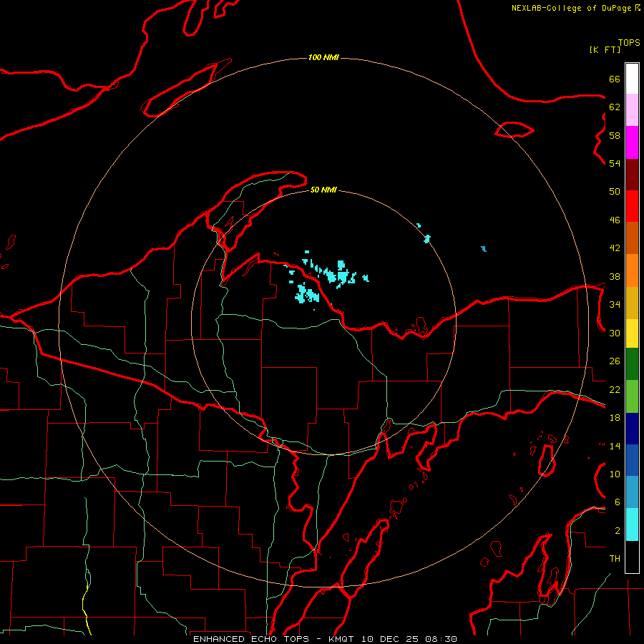Click the light pink legend swatch
644x644 pixels.
[632, 110]
